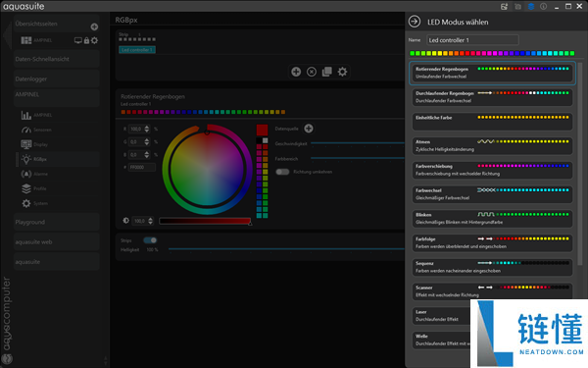The image size is (588, 368).
Task: Click the hex color field FF0000
Action: 142,167
